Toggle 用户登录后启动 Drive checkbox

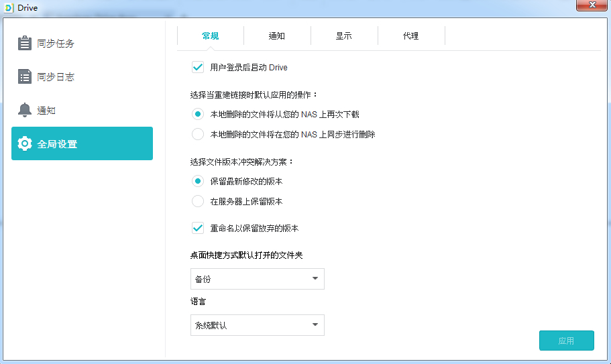point(198,67)
